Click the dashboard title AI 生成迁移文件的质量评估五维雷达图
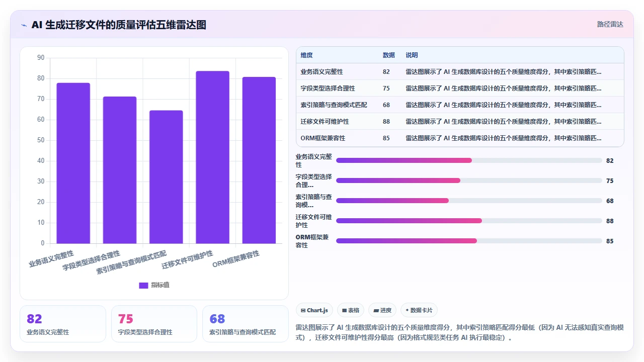Image resolution: width=644 pixels, height=362 pixels. (119, 25)
